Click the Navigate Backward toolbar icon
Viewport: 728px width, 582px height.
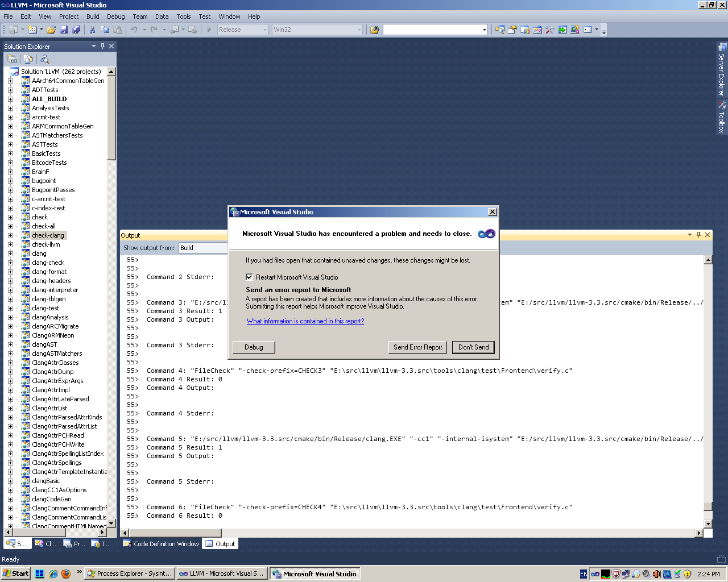pos(175,30)
